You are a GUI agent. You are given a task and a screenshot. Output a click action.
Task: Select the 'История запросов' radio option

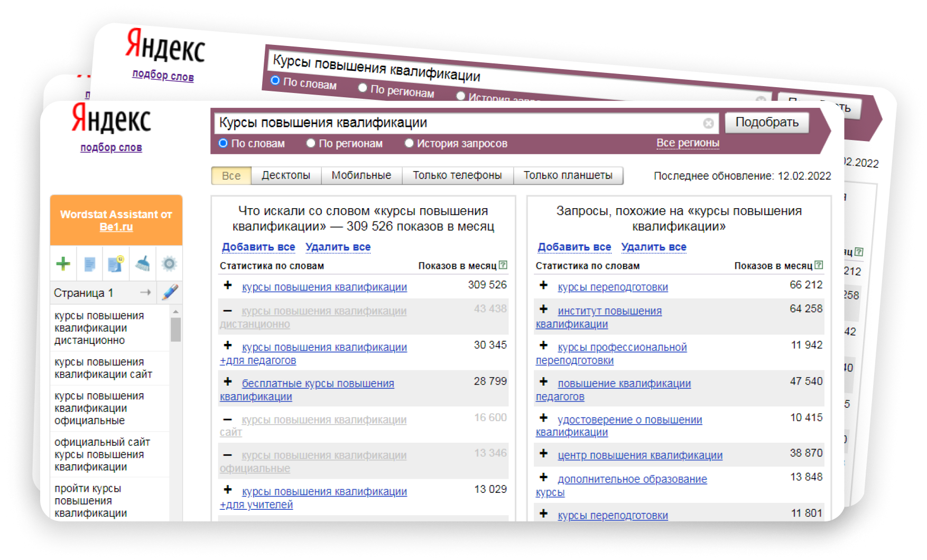point(409,143)
